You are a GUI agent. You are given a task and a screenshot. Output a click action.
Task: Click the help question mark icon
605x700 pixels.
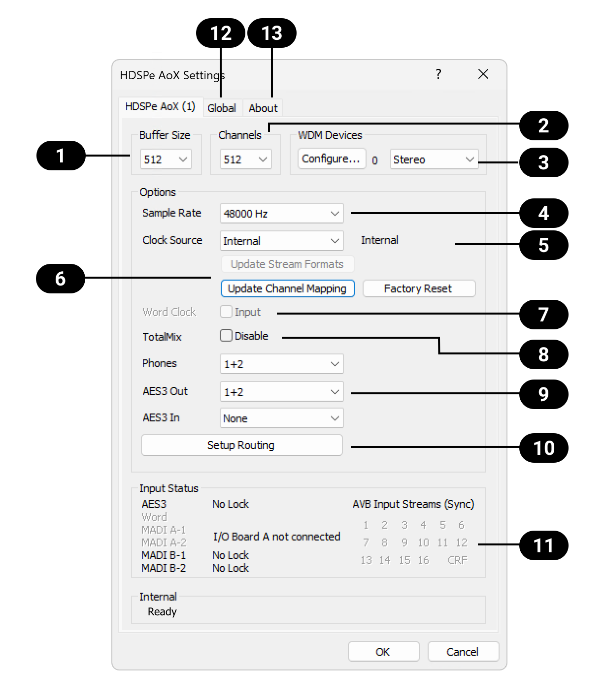coord(438,74)
